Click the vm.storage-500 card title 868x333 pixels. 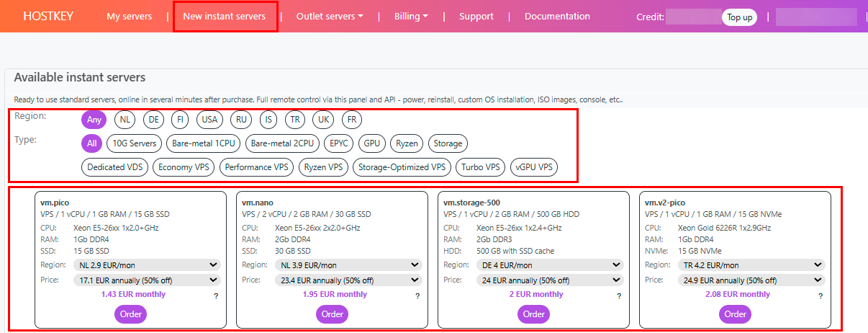(x=472, y=203)
